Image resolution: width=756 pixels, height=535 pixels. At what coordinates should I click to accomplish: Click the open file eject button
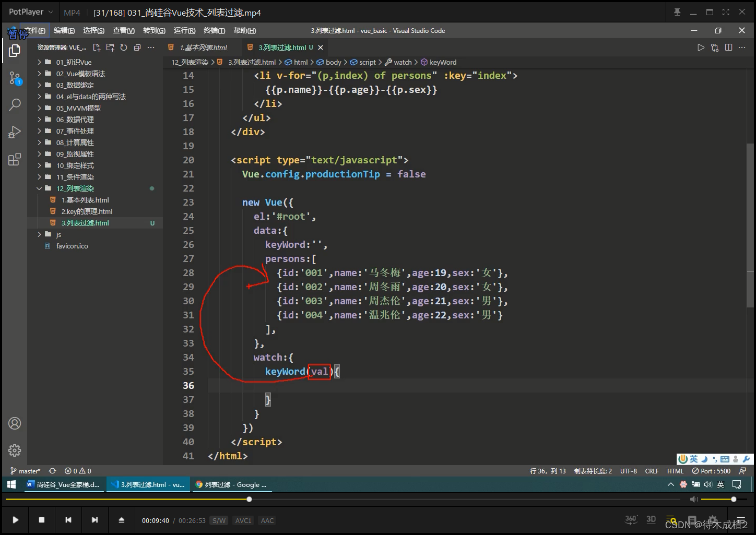pyautogui.click(x=121, y=520)
